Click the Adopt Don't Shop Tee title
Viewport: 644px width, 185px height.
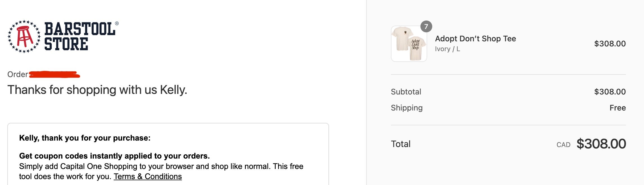(x=475, y=39)
